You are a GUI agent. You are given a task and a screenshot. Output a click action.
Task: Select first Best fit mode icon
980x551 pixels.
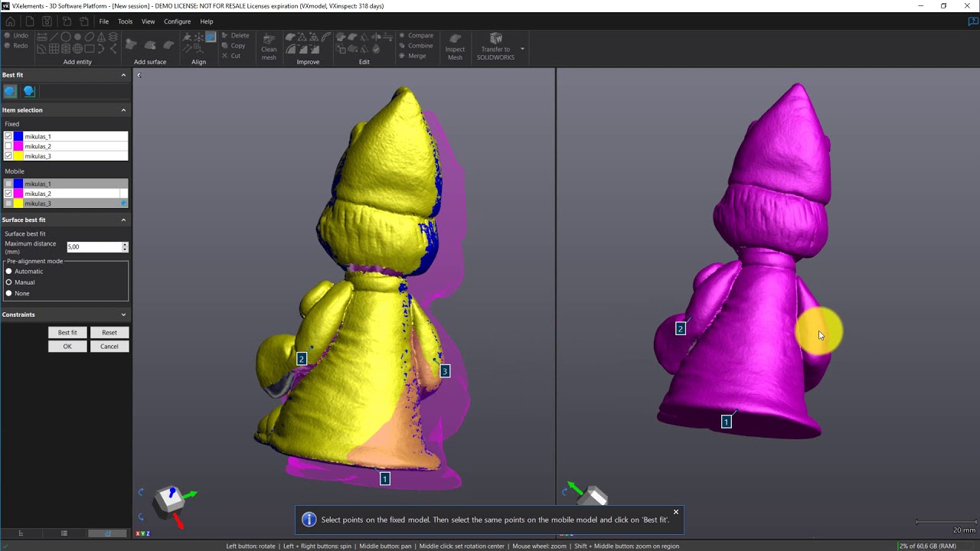(10, 91)
